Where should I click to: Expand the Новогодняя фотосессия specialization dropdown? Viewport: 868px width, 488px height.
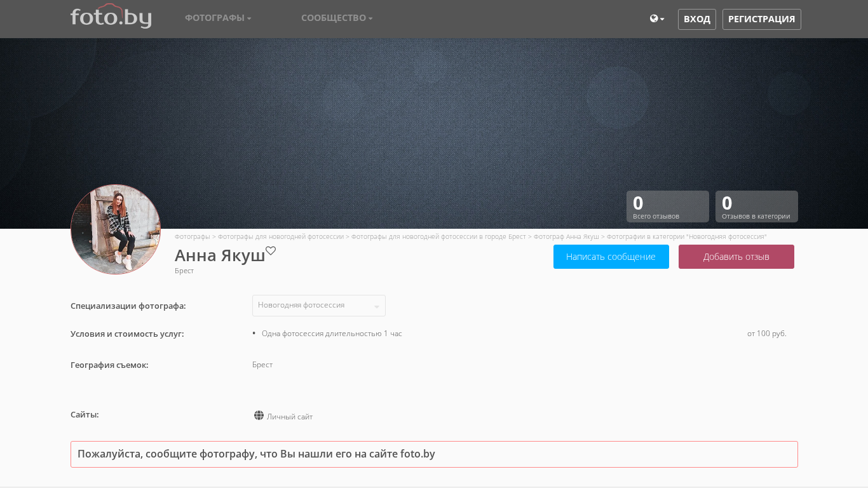318,306
